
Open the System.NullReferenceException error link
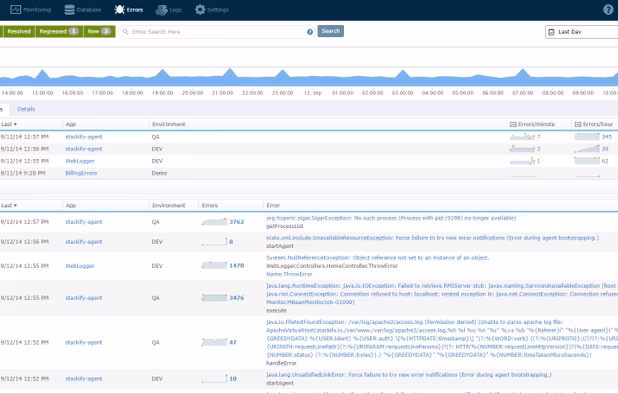(x=378, y=258)
